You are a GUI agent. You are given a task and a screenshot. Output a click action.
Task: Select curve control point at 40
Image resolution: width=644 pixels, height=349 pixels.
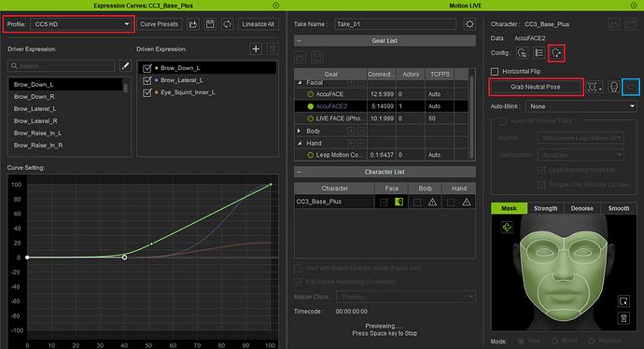pyautogui.click(x=124, y=258)
